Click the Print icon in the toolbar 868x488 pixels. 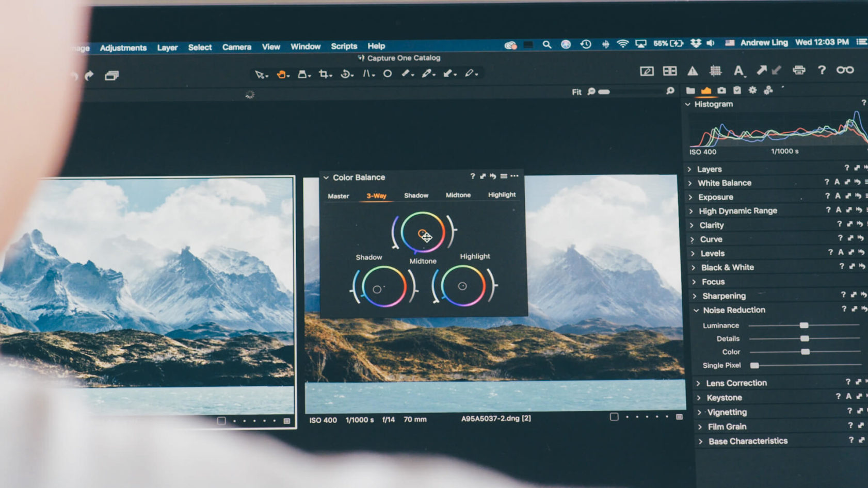[799, 70]
